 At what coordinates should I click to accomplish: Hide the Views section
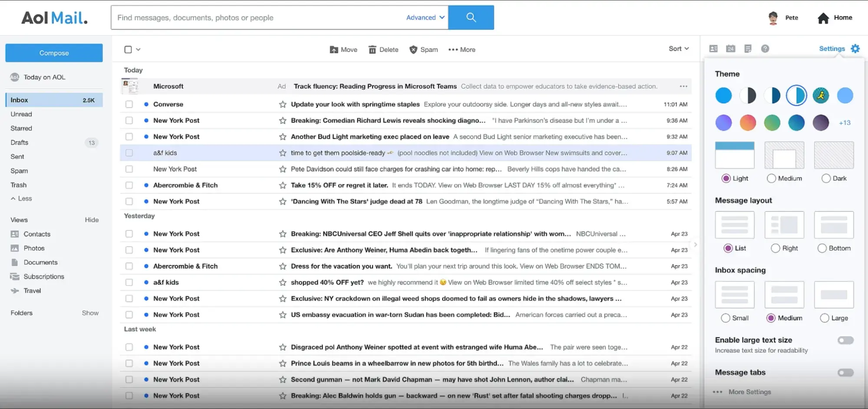[x=92, y=220]
